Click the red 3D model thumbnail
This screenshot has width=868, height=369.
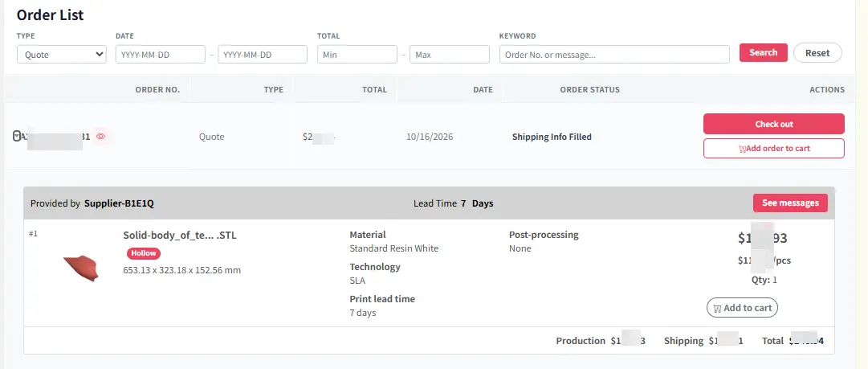82,268
